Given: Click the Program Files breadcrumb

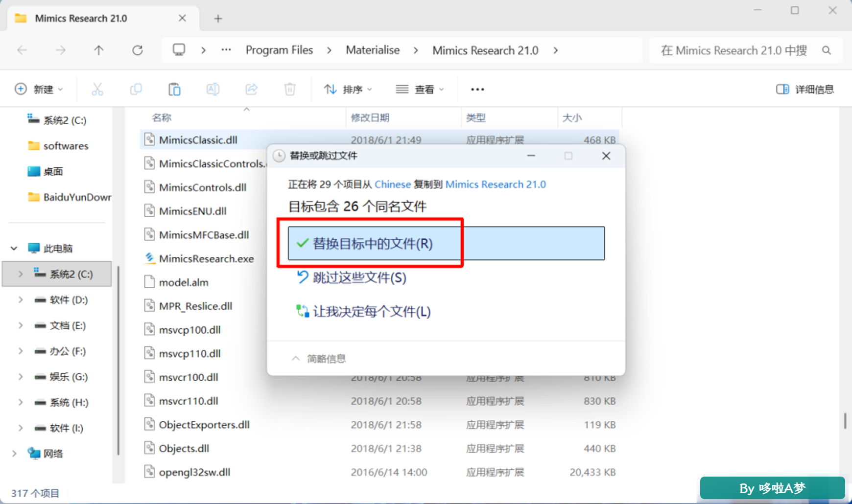Looking at the screenshot, I should 279,50.
